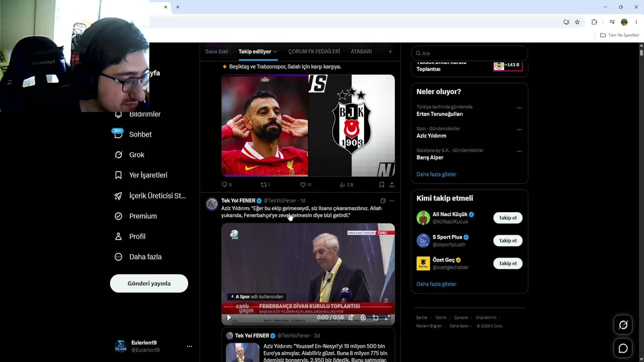The image size is (644, 362).
Task: Open Barış Alper trending topic
Action: (x=430, y=157)
